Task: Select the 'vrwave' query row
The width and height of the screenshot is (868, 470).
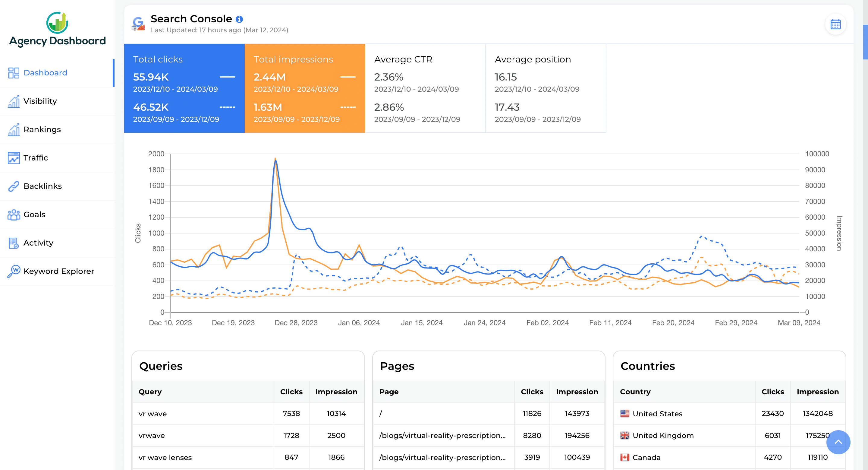Action: [x=248, y=436]
